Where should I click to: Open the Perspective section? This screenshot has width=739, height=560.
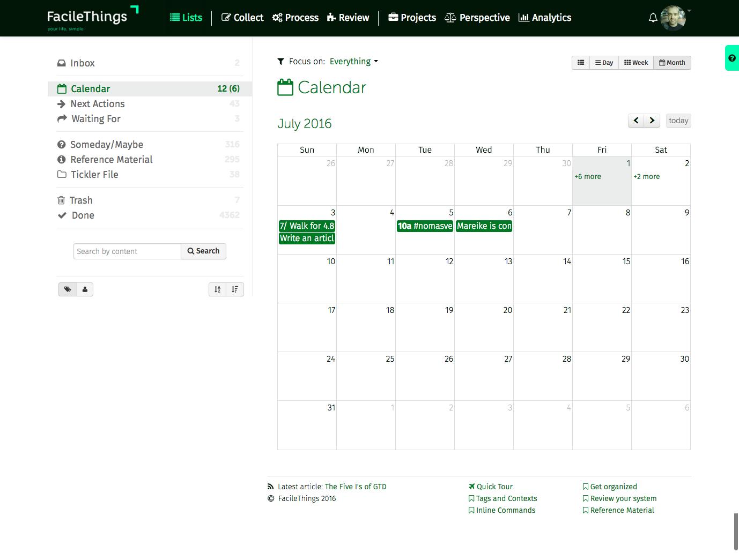pos(477,18)
